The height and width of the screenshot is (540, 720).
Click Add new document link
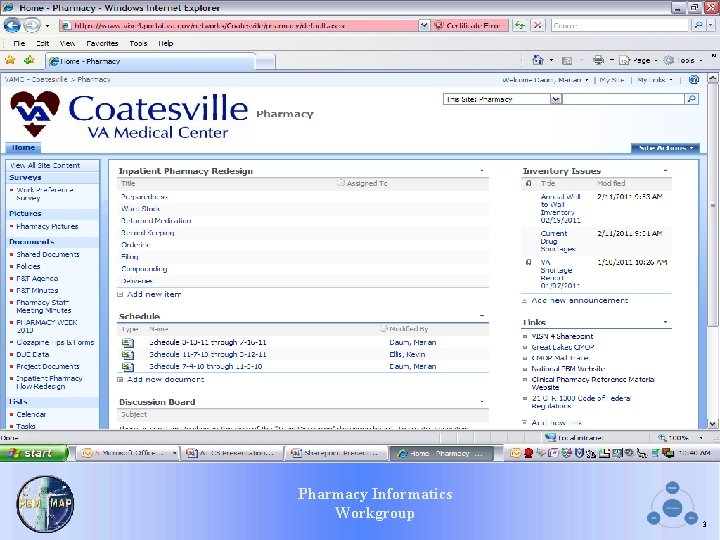pyautogui.click(x=165, y=379)
